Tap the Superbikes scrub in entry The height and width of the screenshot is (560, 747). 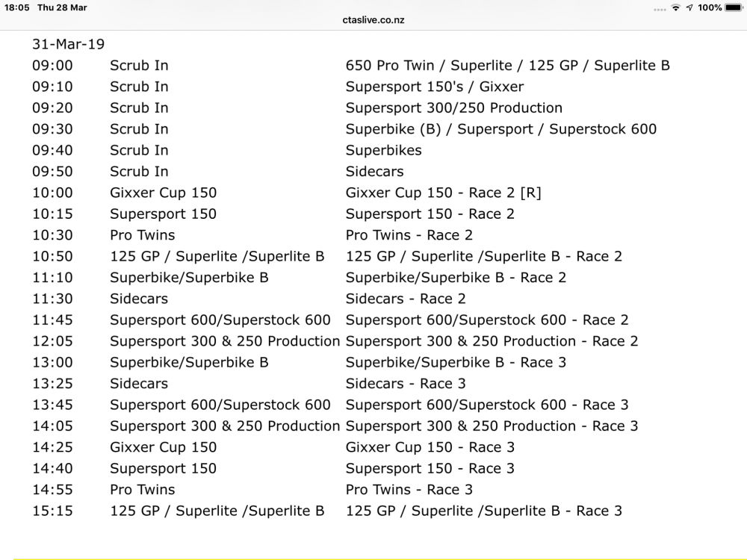(383, 151)
